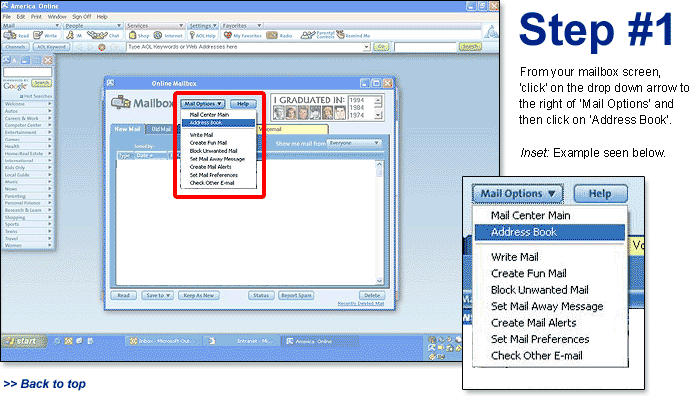700x400 pixels.
Task: Click the Back to top link
Action: point(44,384)
